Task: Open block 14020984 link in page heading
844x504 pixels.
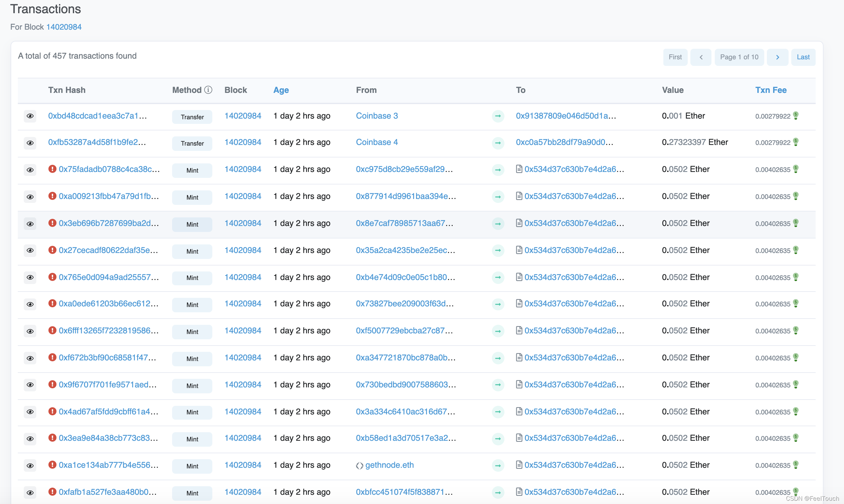Action: [64, 27]
